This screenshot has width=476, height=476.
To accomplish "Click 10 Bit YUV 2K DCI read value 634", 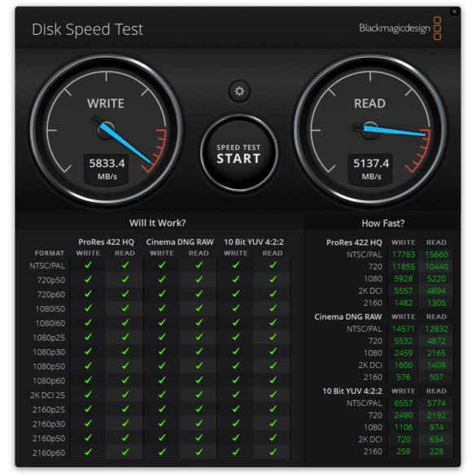I will pos(436,439).
